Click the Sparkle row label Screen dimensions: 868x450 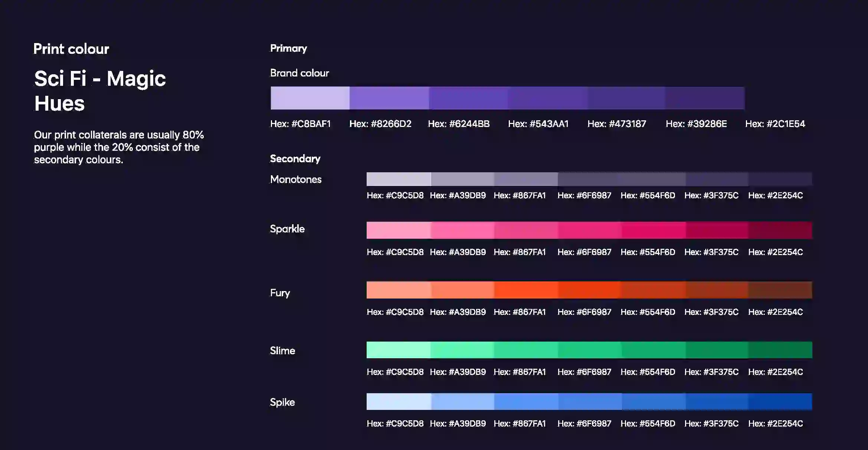(287, 229)
